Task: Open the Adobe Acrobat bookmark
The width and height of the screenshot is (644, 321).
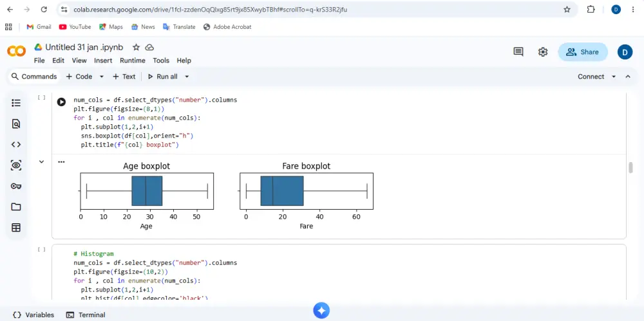Action: coord(227,26)
